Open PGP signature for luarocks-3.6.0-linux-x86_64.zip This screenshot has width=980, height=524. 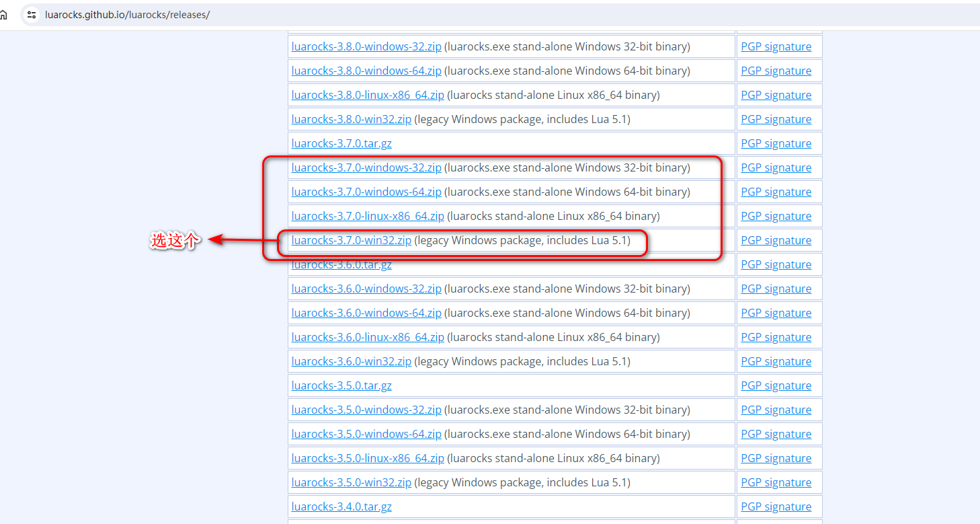point(776,337)
